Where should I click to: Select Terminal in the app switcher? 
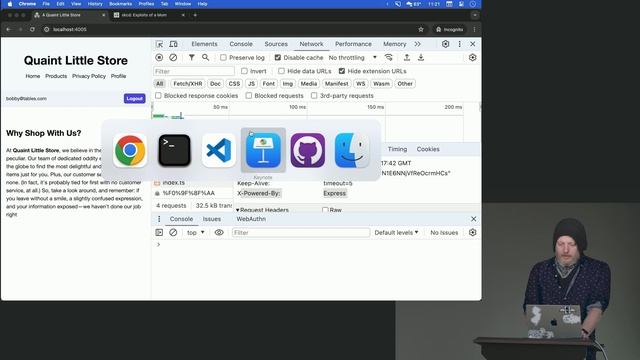[174, 151]
